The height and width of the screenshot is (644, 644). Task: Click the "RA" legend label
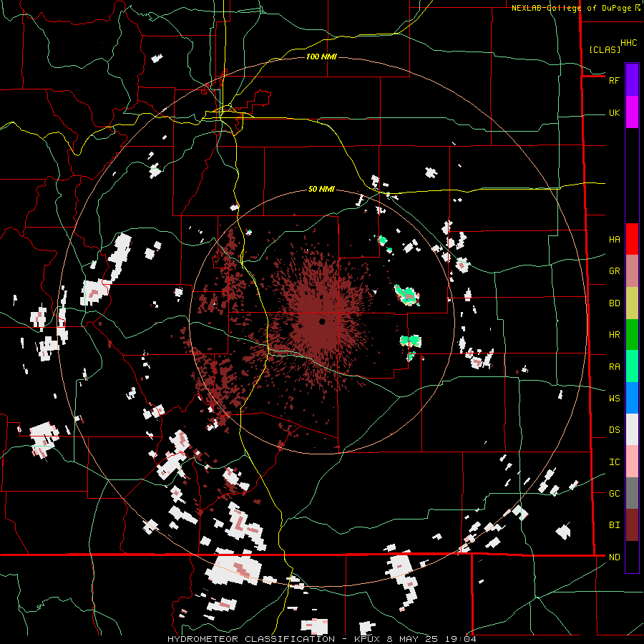tap(614, 367)
